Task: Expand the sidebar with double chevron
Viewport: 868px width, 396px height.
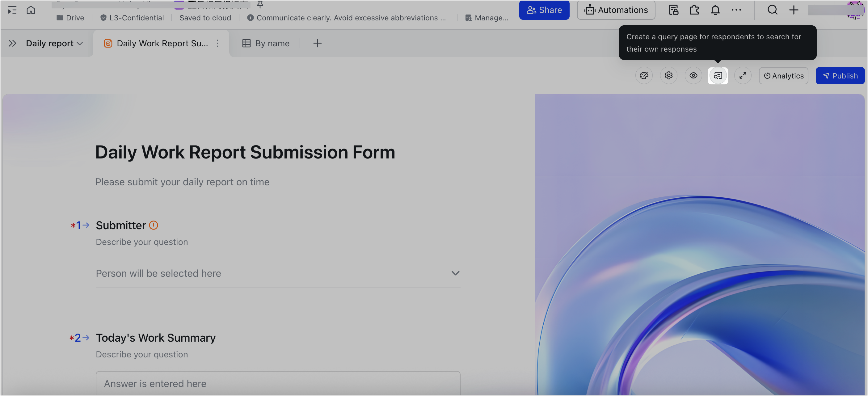Action: 12,44
